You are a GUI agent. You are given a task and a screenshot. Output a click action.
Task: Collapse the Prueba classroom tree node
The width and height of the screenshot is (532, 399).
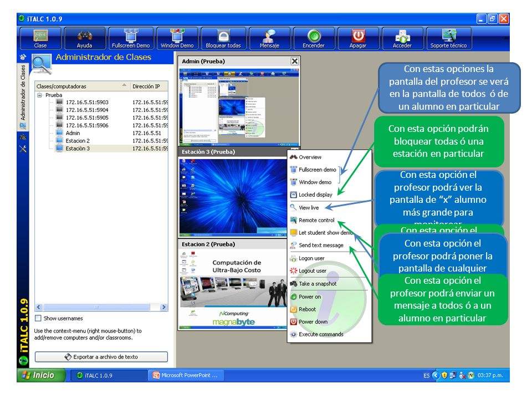(x=39, y=95)
